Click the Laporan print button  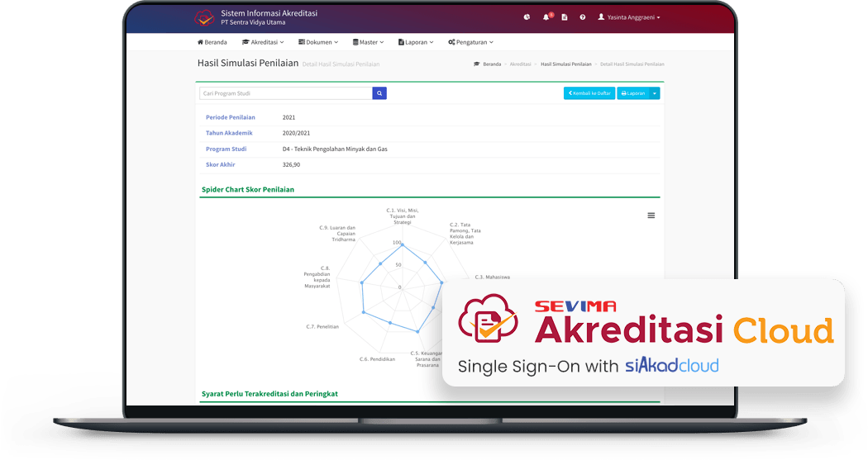(x=633, y=93)
